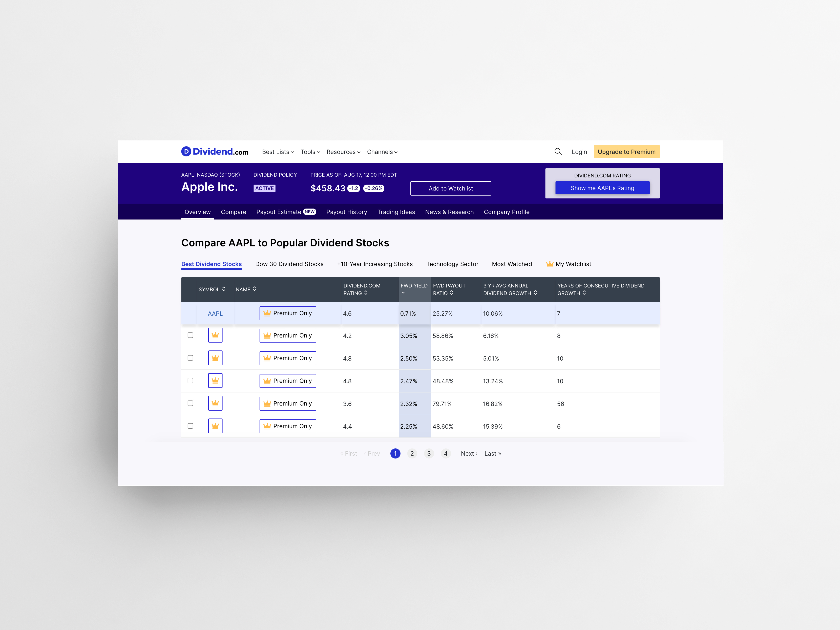
Task: Click the Login link
Action: tap(579, 152)
